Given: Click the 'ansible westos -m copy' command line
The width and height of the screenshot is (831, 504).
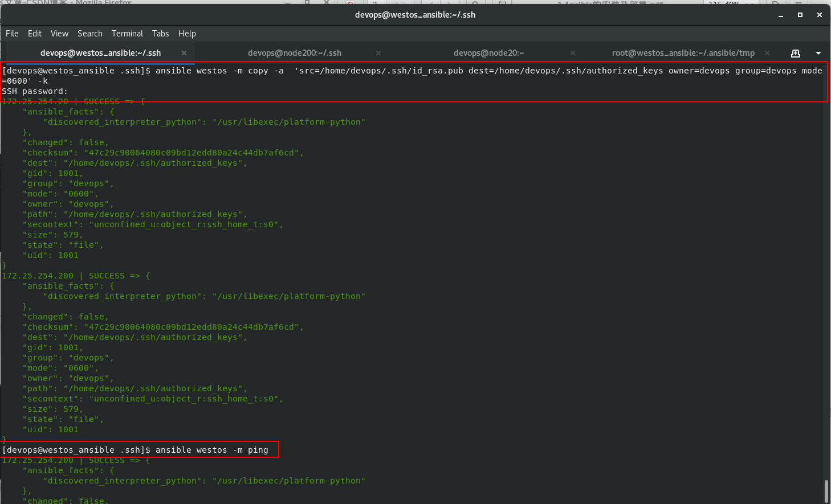Looking at the screenshot, I should point(412,76).
